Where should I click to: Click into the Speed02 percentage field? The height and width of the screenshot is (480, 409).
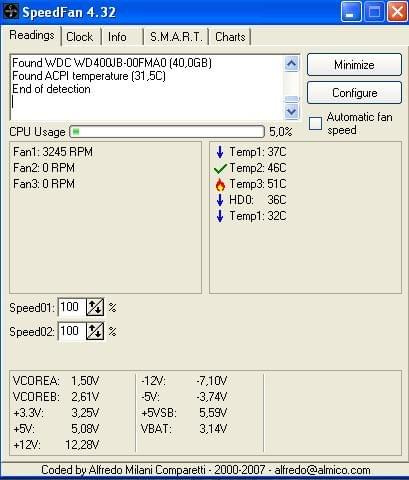[72, 331]
